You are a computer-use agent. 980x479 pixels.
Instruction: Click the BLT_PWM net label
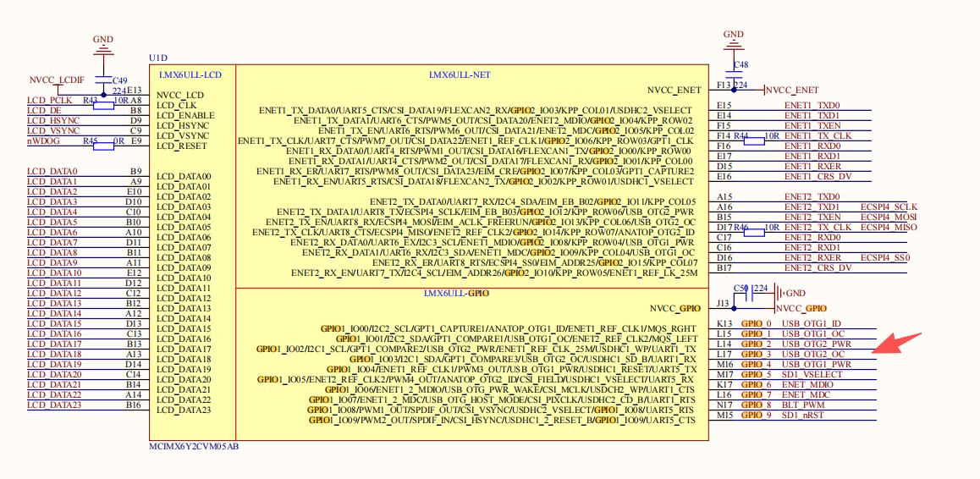pyautogui.click(x=802, y=405)
